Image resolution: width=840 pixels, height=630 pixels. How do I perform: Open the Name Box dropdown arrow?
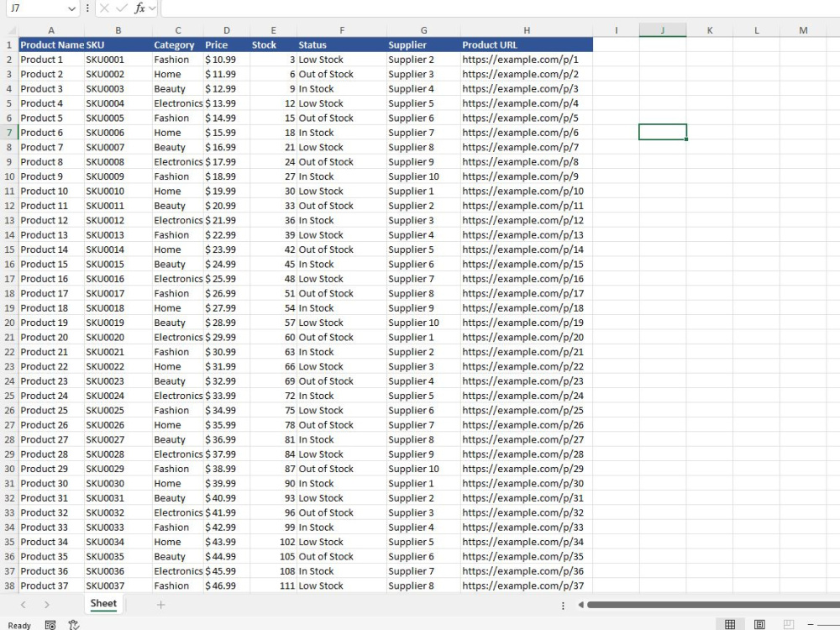71,8
